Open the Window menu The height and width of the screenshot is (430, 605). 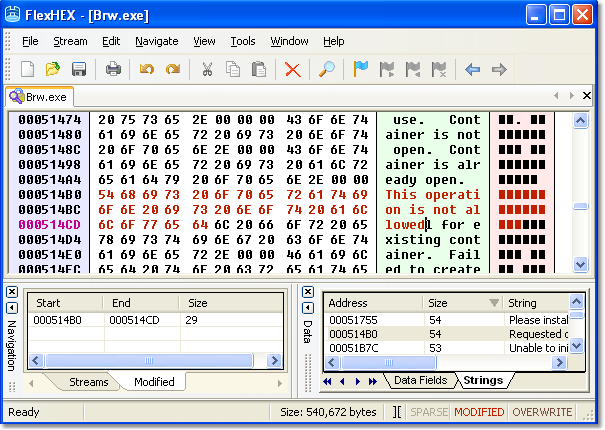tap(289, 41)
